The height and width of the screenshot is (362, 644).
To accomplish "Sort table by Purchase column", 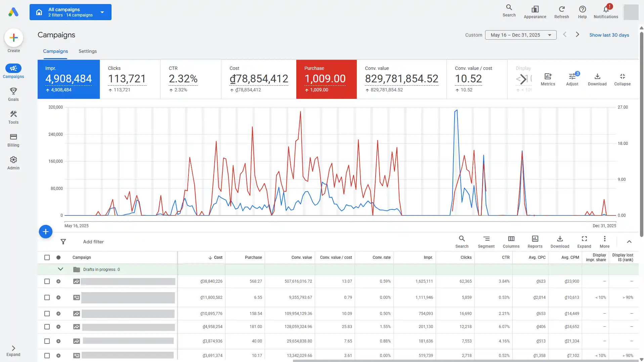I will coord(253,257).
